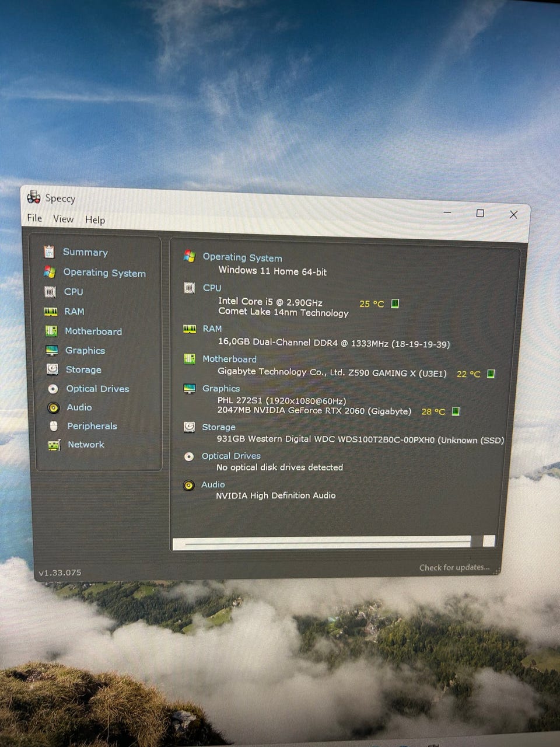Open Peripherals in the sidebar

[x=92, y=426]
